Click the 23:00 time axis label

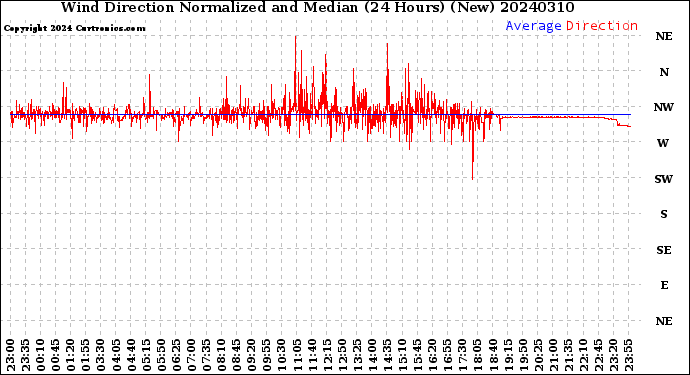[x=11, y=356]
